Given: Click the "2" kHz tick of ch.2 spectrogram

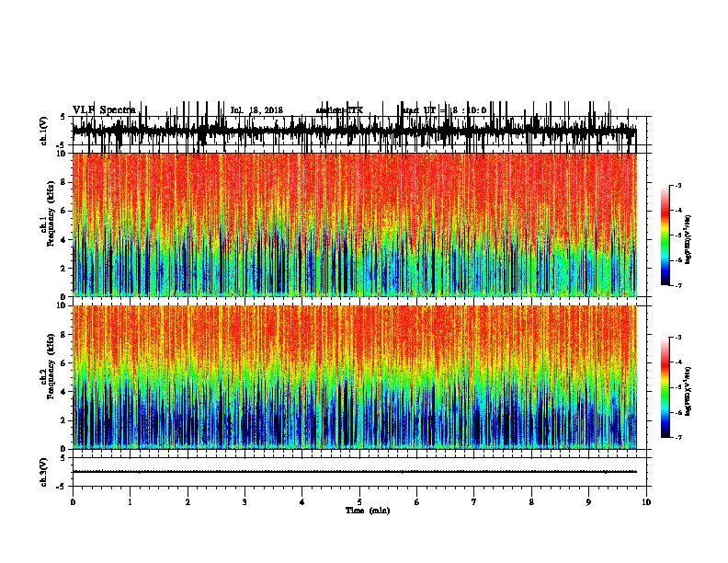Looking at the screenshot, I should click(x=64, y=420).
